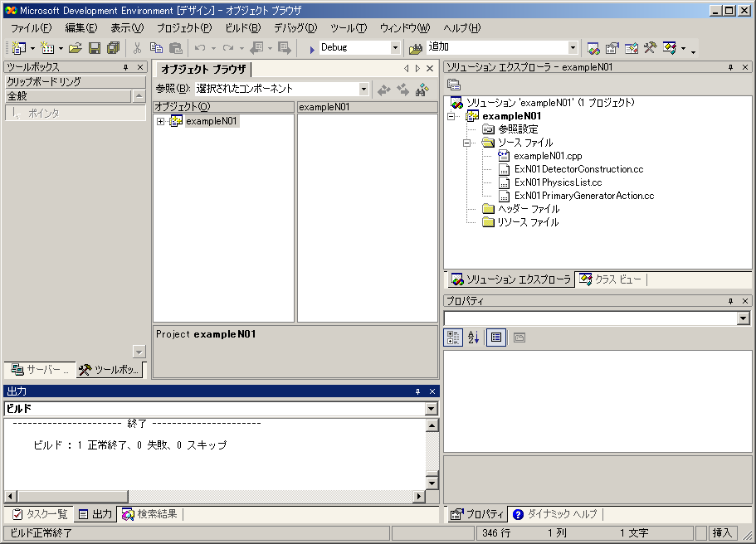The height and width of the screenshot is (544, 756).
Task: Click the Solution Explorer properties icon
Action: pyautogui.click(x=454, y=85)
